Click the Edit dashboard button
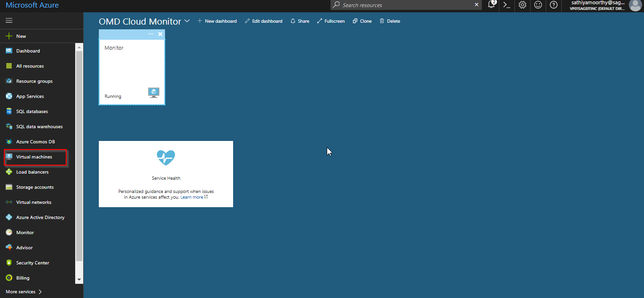This screenshot has width=644, height=298. (263, 21)
